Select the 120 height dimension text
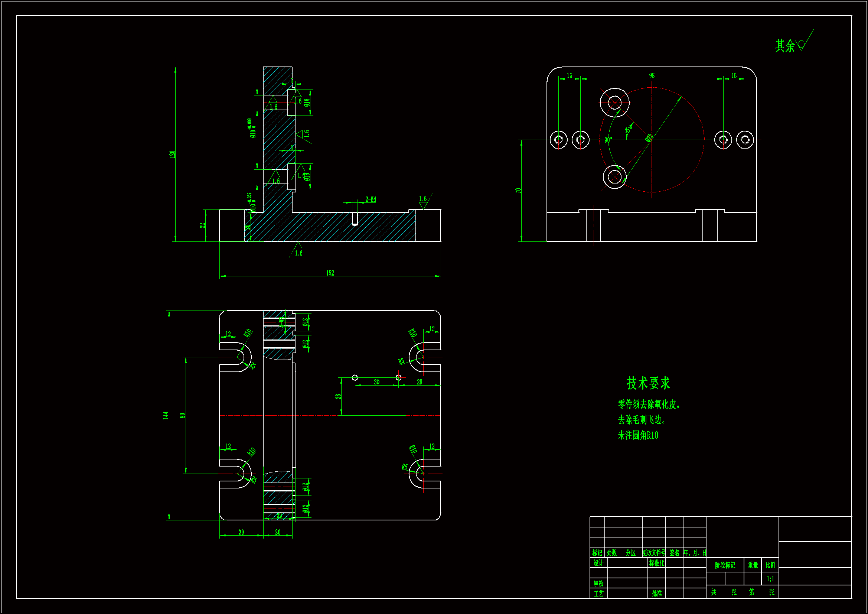 pyautogui.click(x=172, y=154)
